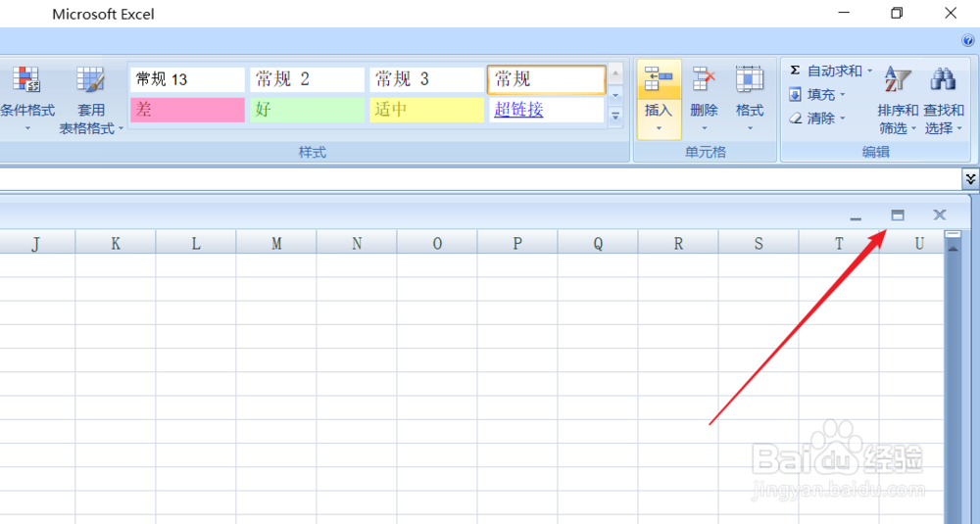Open Find & Select (查找和选择) binoculars icon

click(x=943, y=79)
